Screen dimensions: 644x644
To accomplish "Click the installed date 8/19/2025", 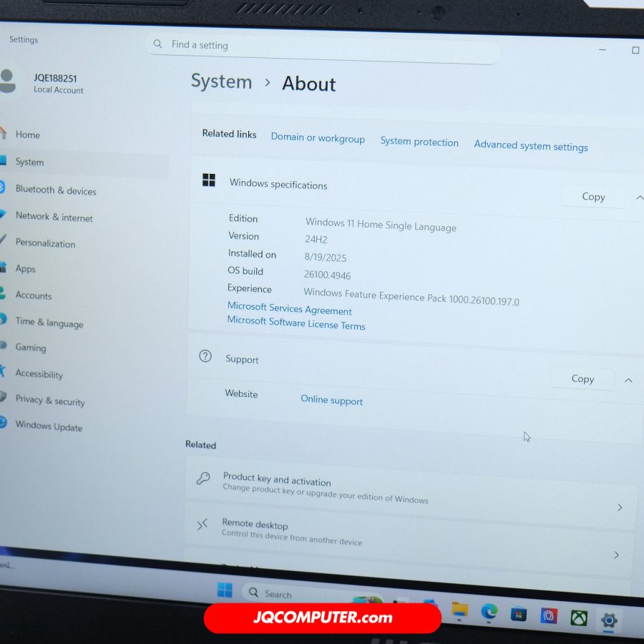I will tap(326, 257).
